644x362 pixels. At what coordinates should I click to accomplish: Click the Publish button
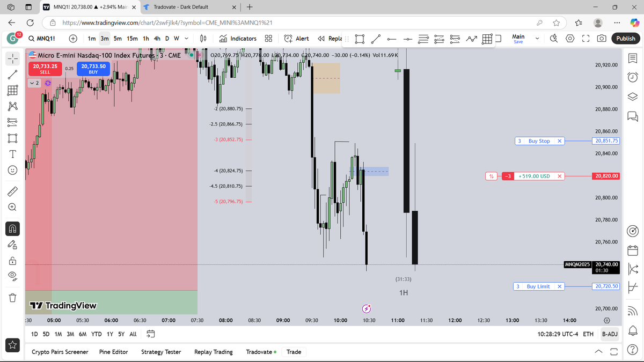coord(625,39)
